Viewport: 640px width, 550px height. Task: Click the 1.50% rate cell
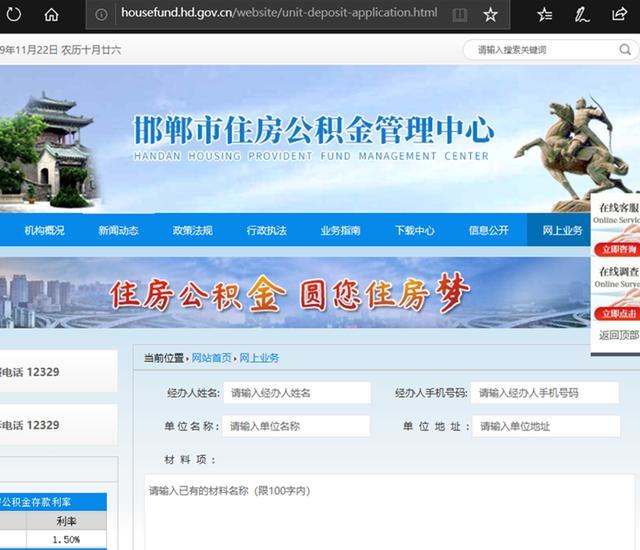(67, 539)
